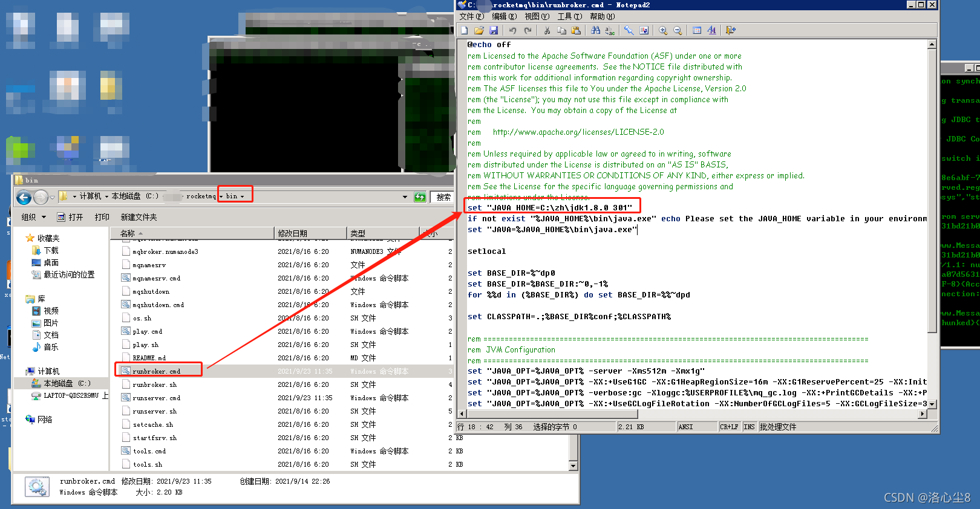Click the Notepad2 vertical scrollbar thumb

point(932,190)
